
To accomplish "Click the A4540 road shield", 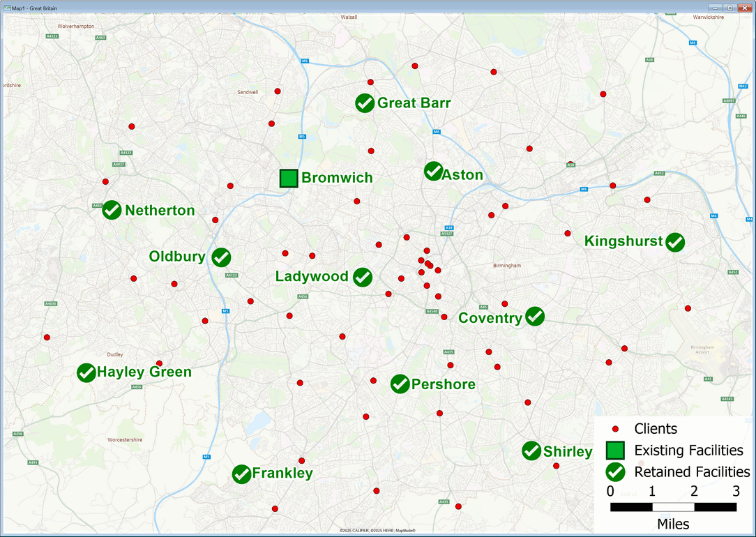I will point(432,312).
